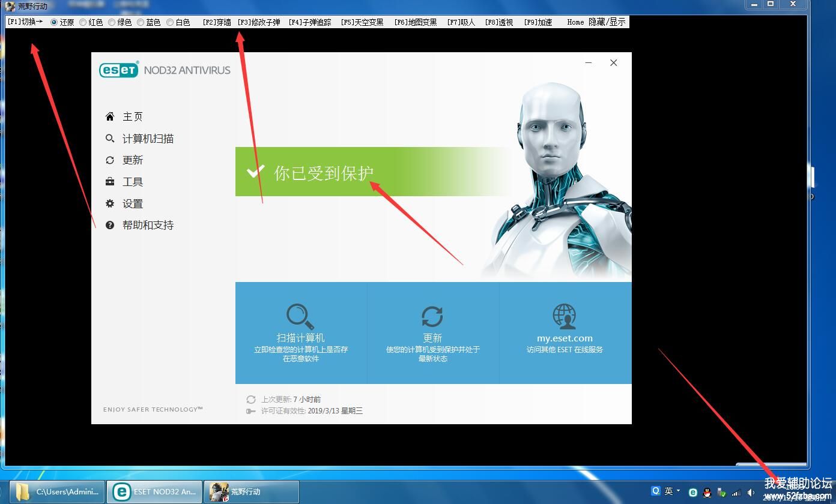Click the small refresh icon beside 上次更新
This screenshot has width=836, height=504.
click(x=251, y=400)
